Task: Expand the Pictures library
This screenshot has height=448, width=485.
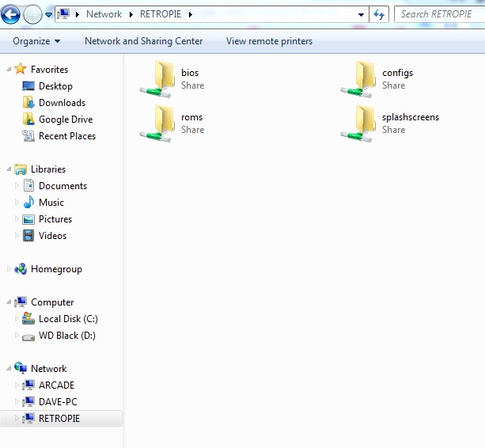Action: (x=17, y=219)
